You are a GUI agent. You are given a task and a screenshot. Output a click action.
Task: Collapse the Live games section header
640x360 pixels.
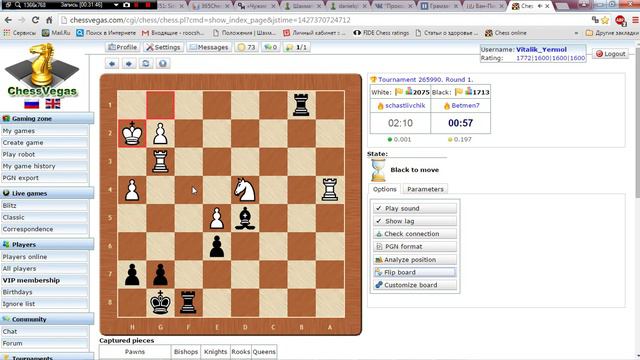(47, 193)
